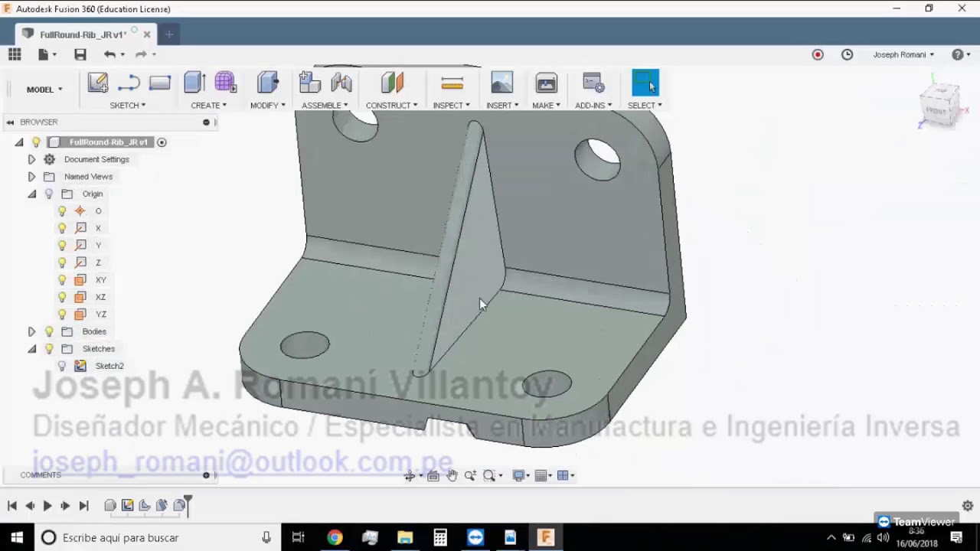Screen dimensions: 980x551
Task: Open the MODEL workspace dropdown
Action: (x=44, y=90)
